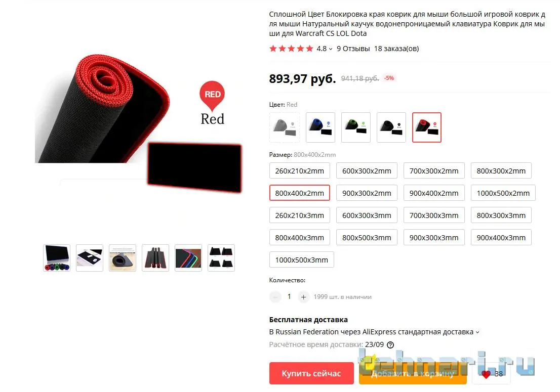Open the monitor with mats thumbnail
Viewport: 560px width, 392px height.
click(x=57, y=258)
